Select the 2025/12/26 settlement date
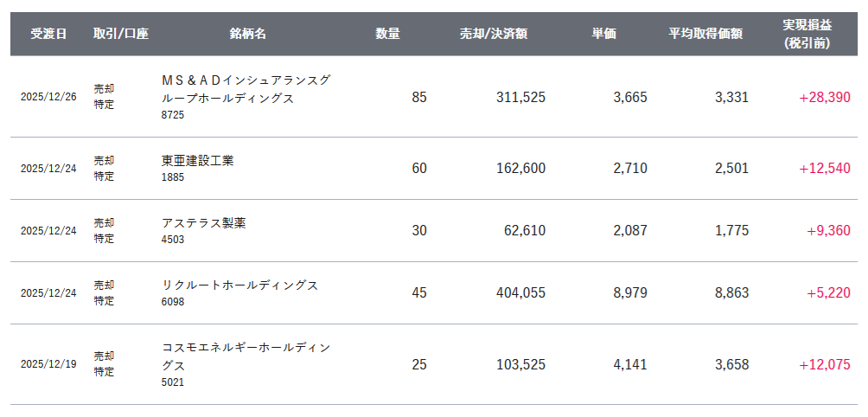This screenshot has height=417, width=868. [x=48, y=98]
